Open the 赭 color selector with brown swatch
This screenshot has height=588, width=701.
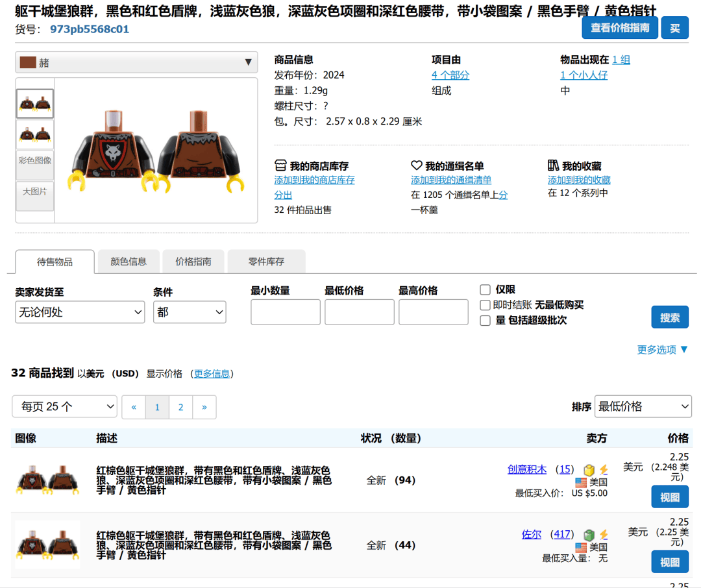point(136,62)
